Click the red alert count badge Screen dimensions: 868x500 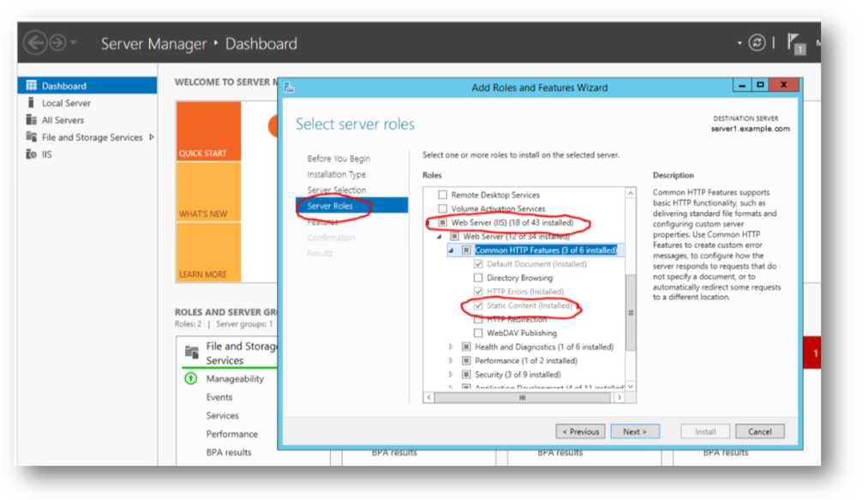point(812,353)
